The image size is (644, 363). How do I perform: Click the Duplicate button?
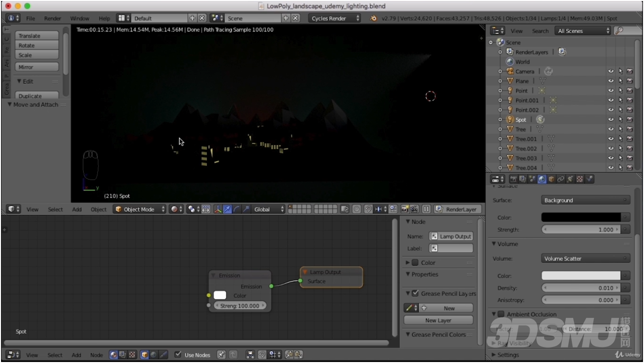coord(37,95)
